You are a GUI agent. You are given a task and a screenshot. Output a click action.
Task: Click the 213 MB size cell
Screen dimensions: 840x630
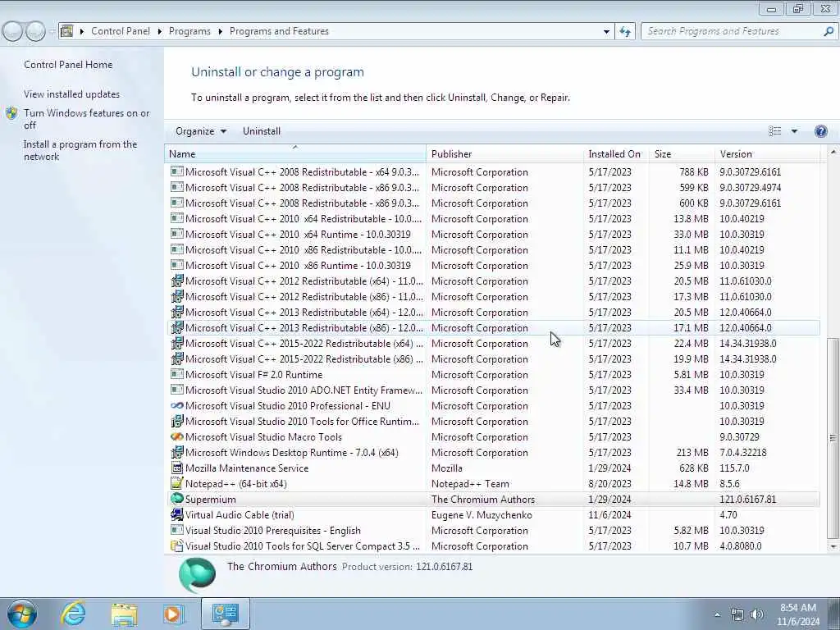point(692,453)
